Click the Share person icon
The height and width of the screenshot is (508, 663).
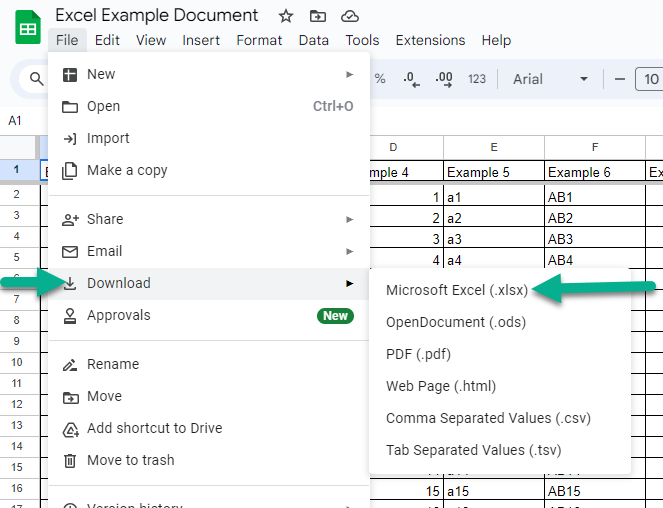(x=70, y=220)
